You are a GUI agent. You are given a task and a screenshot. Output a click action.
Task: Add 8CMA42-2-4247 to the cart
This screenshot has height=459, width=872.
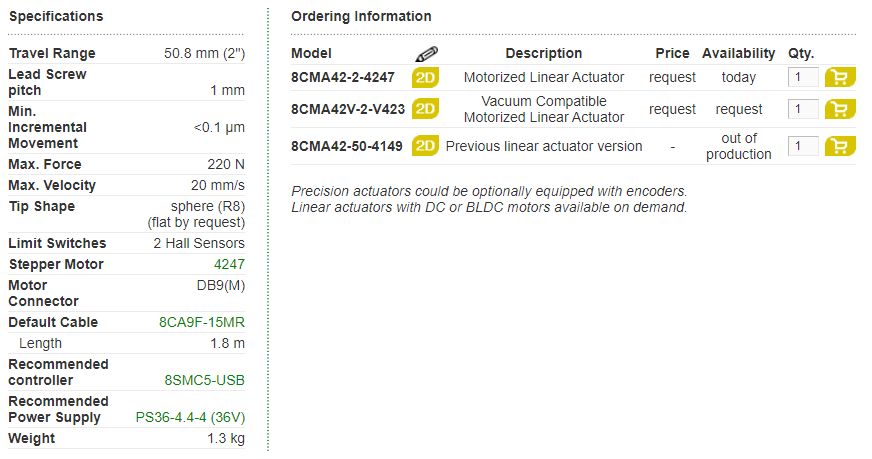point(840,77)
